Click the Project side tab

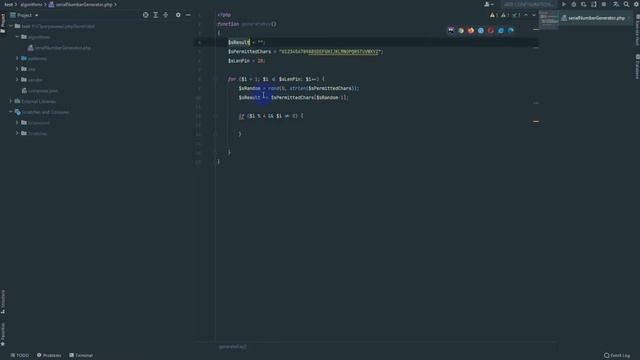[x=3, y=23]
